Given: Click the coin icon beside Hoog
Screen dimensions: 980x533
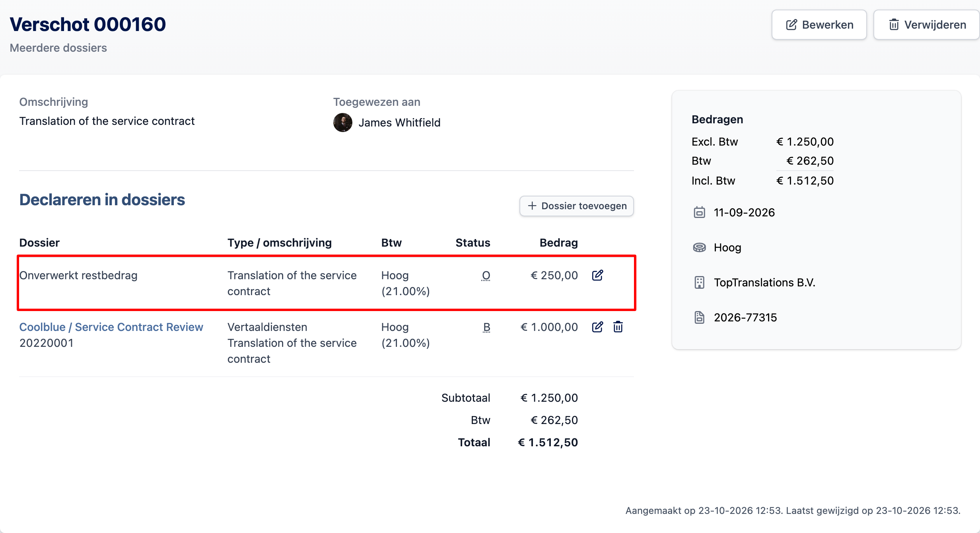Looking at the screenshot, I should [699, 247].
